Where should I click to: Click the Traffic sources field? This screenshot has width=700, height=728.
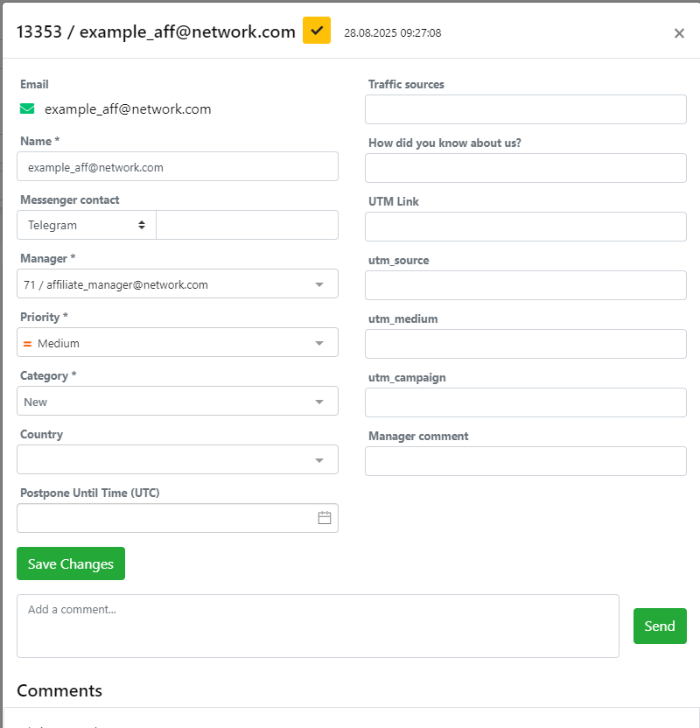point(525,109)
